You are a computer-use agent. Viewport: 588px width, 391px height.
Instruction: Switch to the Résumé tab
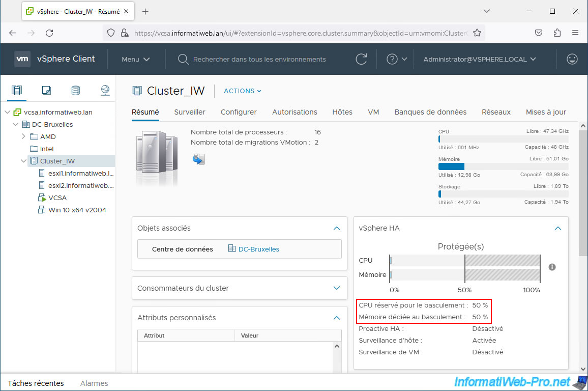tap(145, 112)
